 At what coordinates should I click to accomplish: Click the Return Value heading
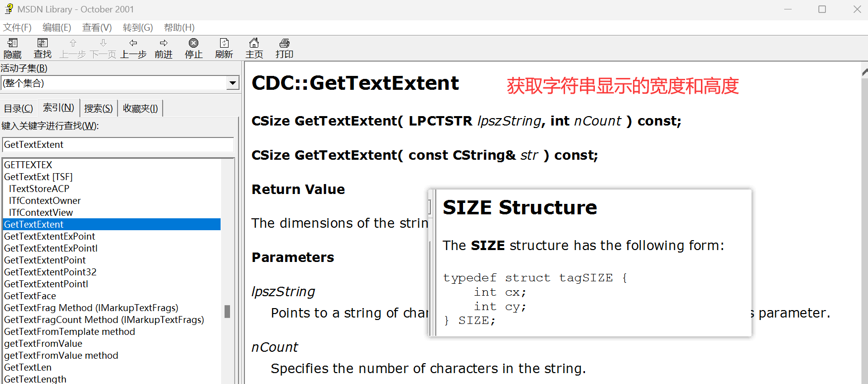(x=298, y=190)
